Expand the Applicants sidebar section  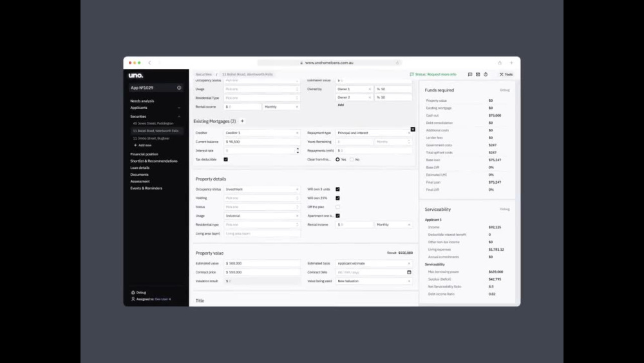click(x=179, y=108)
